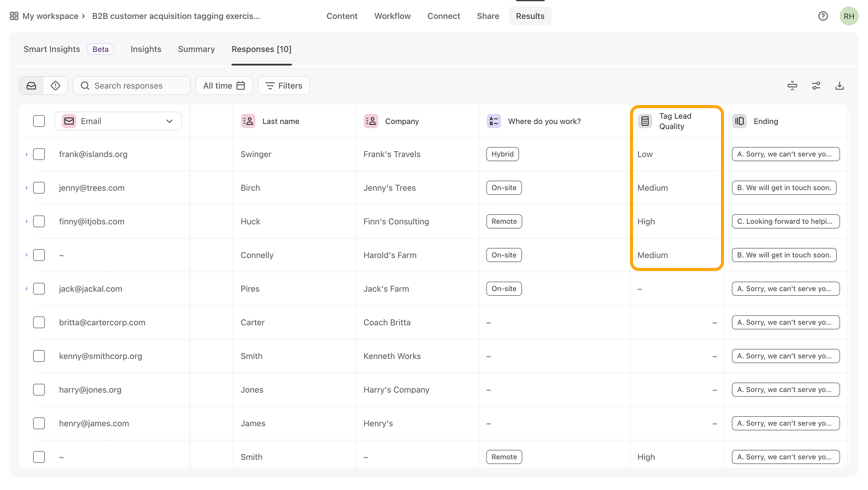Click the filter lines icon in the Filters button

pos(270,86)
